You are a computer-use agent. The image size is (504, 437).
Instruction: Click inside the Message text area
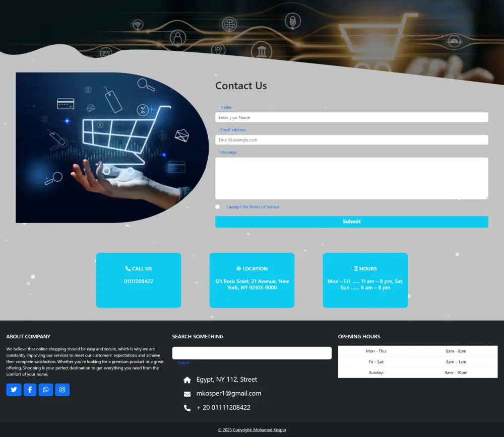coord(351,178)
